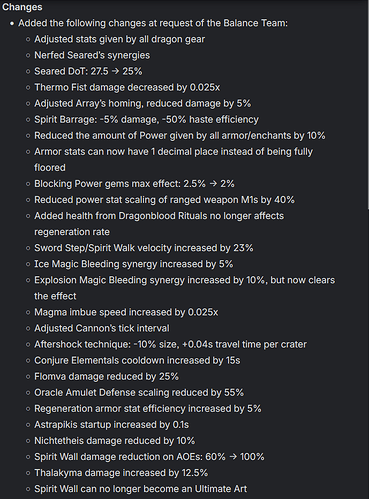
Task: Click the Changes heading
Action: pyautogui.click(x=22, y=7)
